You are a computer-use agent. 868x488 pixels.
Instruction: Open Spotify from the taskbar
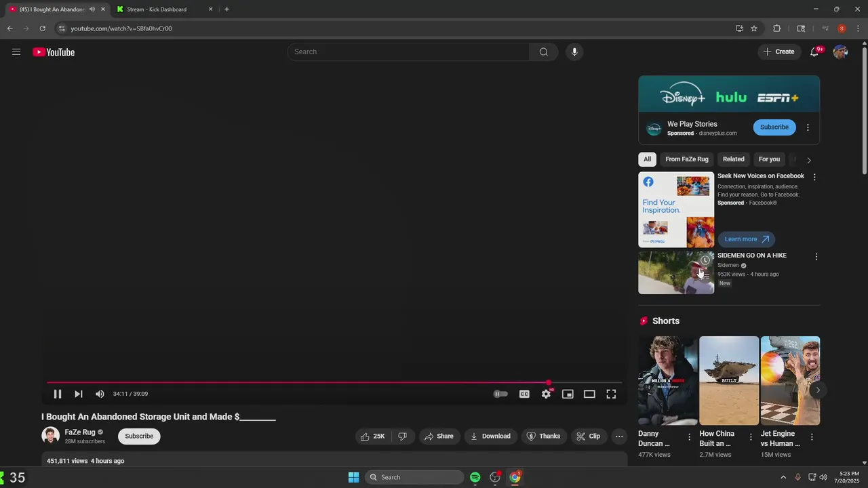pos(475,477)
